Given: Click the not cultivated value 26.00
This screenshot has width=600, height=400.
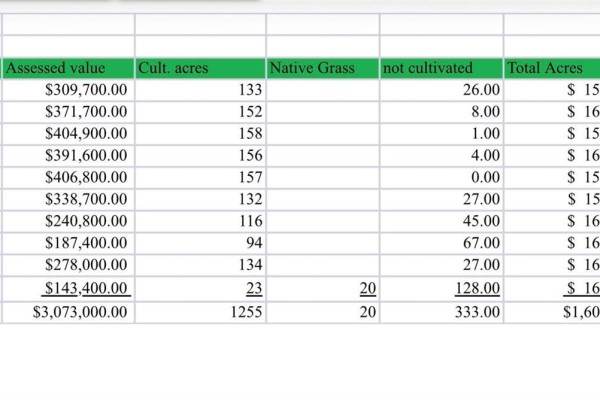Looking at the screenshot, I should [442, 90].
